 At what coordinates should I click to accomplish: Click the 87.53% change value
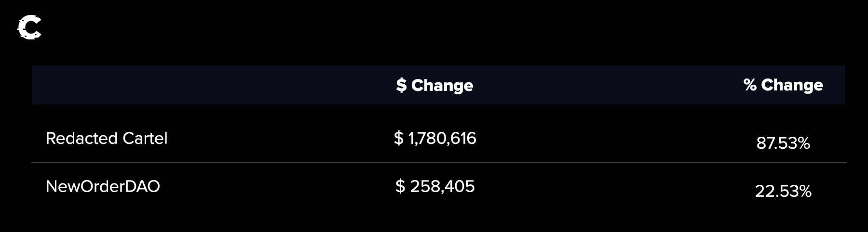[783, 143]
